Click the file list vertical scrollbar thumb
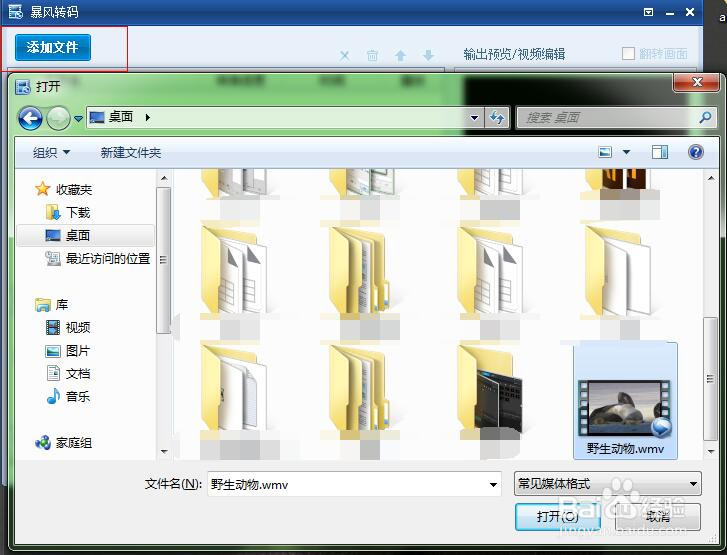The width and height of the screenshot is (727, 555). pyautogui.click(x=710, y=379)
